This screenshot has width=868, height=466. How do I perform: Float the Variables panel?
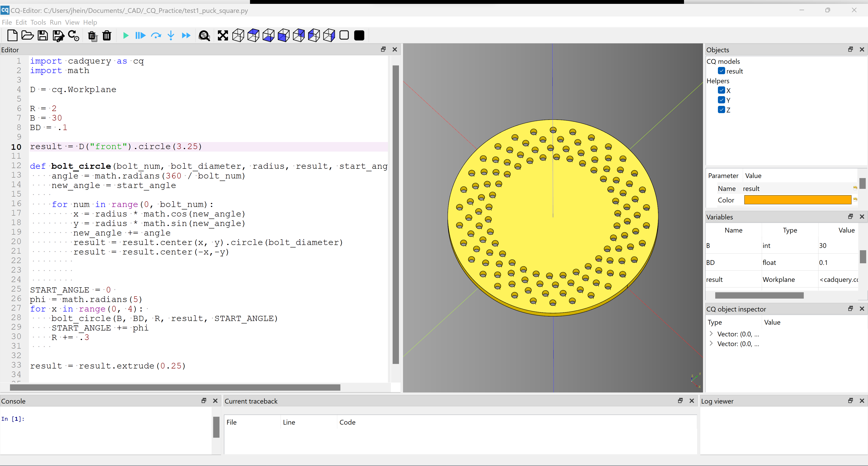[x=850, y=216]
